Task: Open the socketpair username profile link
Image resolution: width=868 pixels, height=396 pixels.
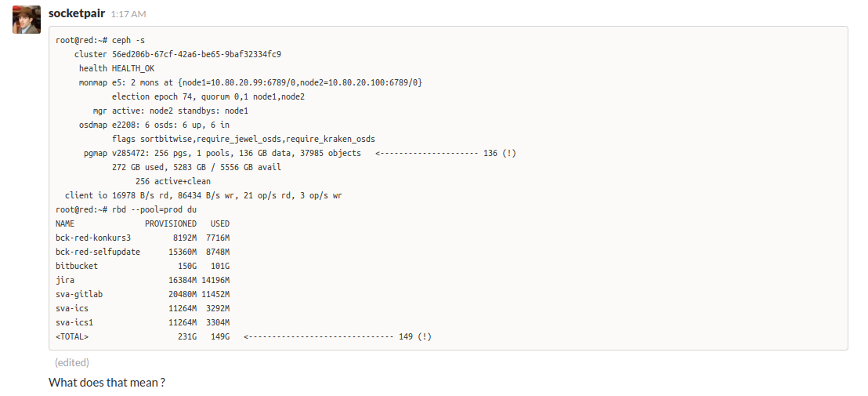Action: (76, 13)
